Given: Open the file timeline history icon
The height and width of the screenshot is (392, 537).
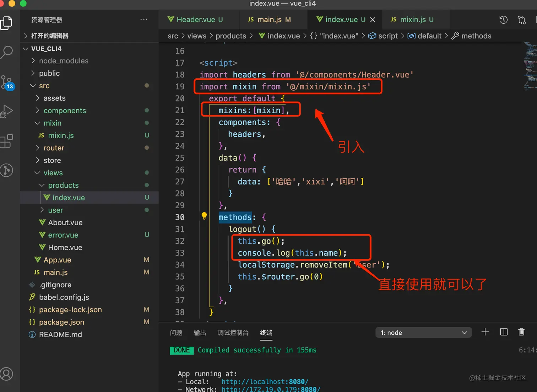Looking at the screenshot, I should [503, 20].
